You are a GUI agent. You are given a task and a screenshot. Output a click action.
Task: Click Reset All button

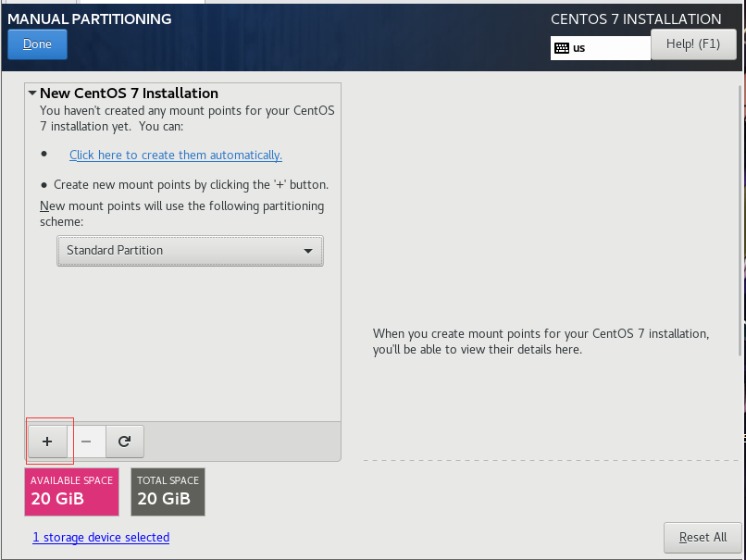click(x=702, y=538)
